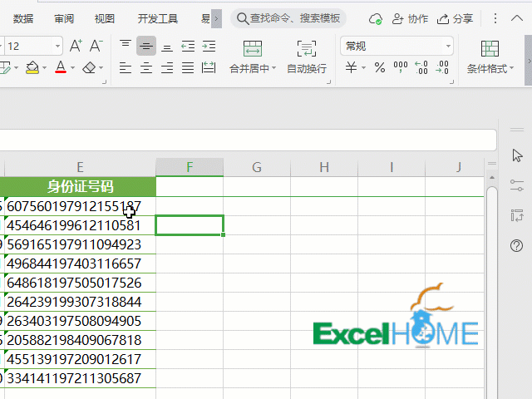Select column F header
The height and width of the screenshot is (399, 532).
[x=190, y=167]
